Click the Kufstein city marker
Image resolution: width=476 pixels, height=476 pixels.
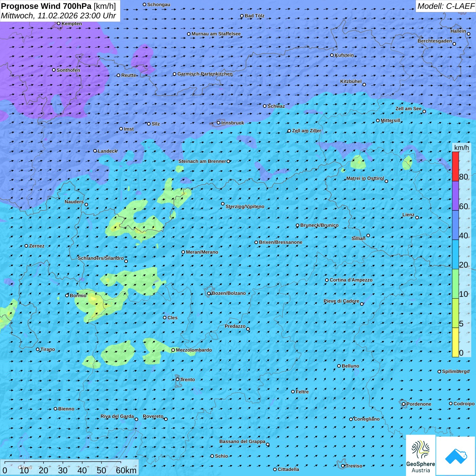(332, 55)
